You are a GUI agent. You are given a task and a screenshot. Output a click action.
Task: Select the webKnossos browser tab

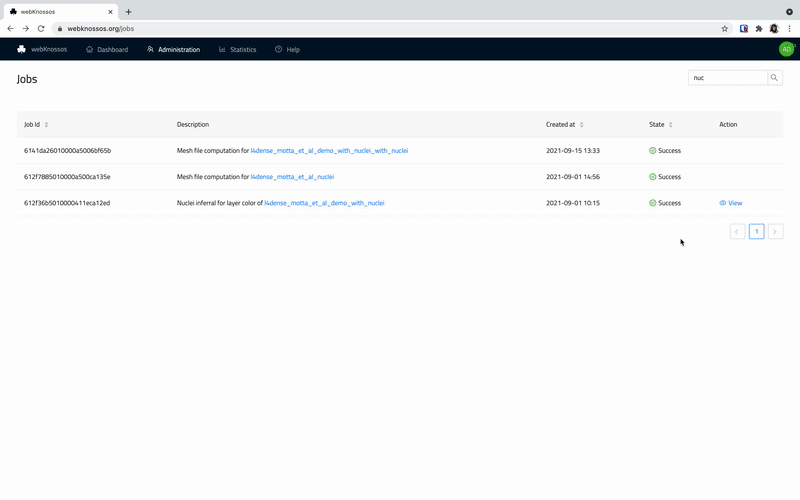(x=61, y=12)
